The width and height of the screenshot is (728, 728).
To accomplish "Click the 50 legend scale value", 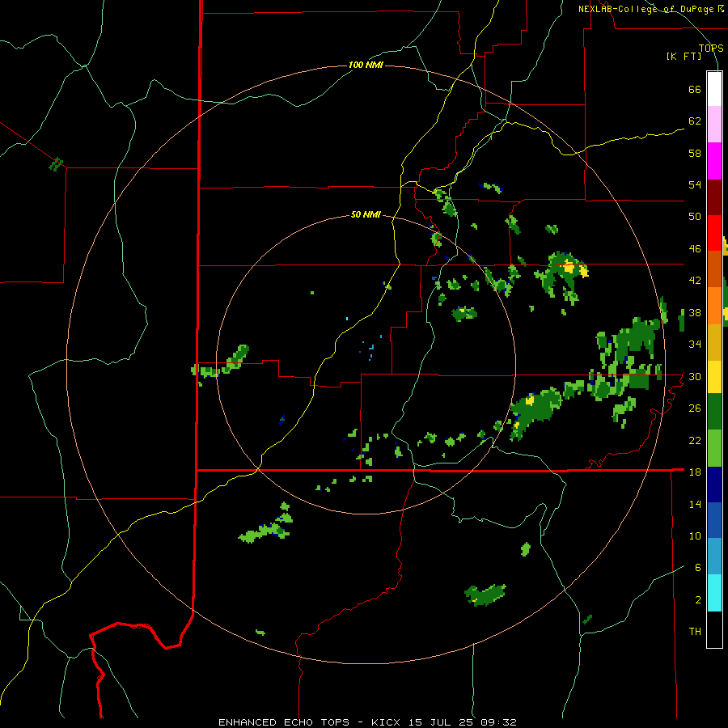I will pos(695,217).
